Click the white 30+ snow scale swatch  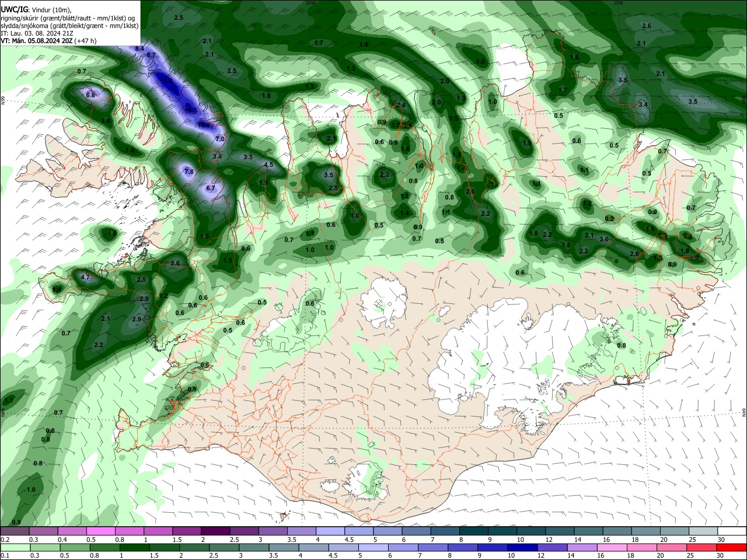pos(731,531)
